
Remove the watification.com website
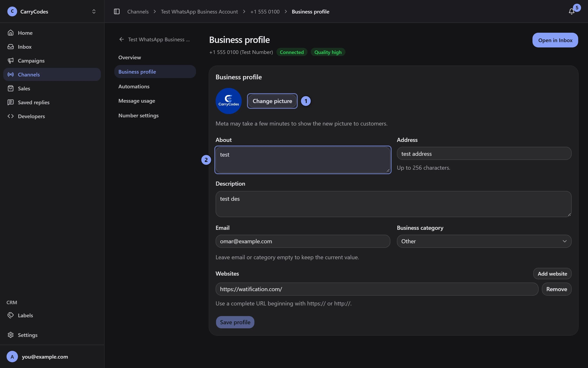point(556,289)
